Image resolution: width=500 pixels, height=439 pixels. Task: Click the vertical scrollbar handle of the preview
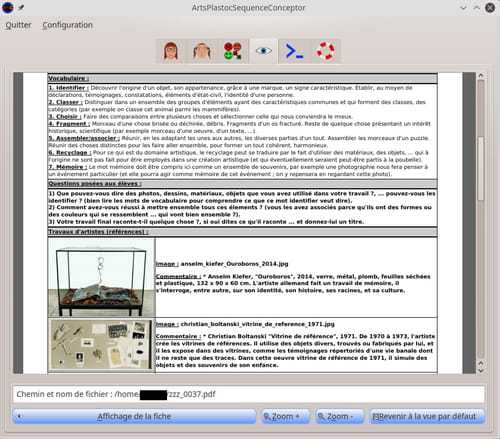(481, 169)
